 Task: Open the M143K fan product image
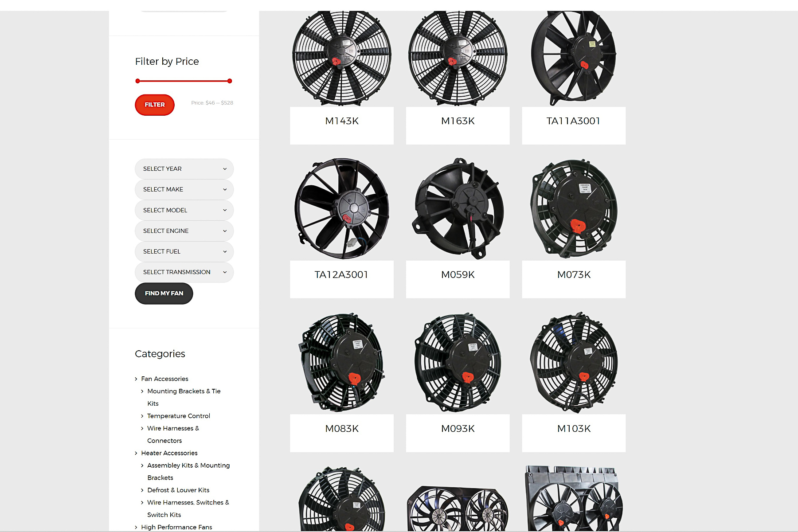tap(342, 59)
